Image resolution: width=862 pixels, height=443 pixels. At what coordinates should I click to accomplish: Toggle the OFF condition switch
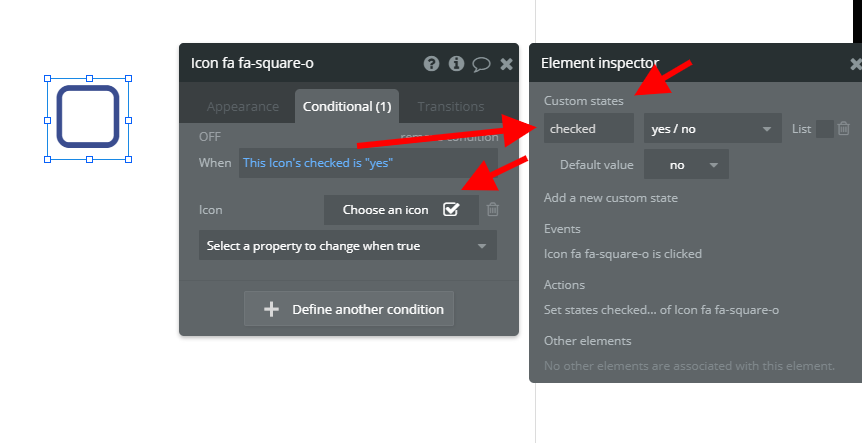pyautogui.click(x=209, y=136)
